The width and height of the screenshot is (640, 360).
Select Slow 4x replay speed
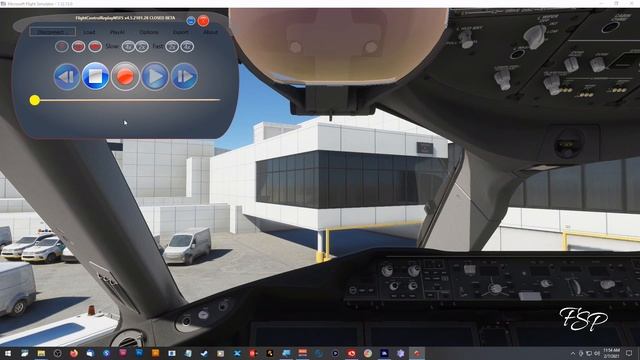[x=128, y=47]
